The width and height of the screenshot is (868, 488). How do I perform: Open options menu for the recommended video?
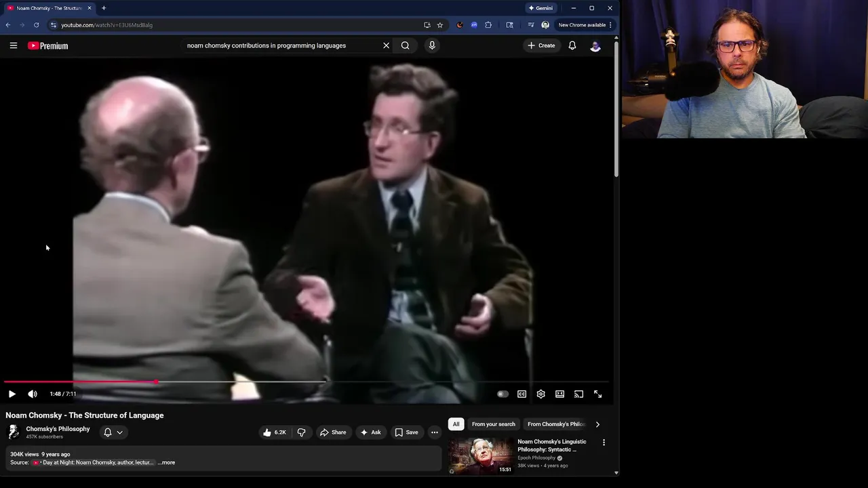click(604, 443)
